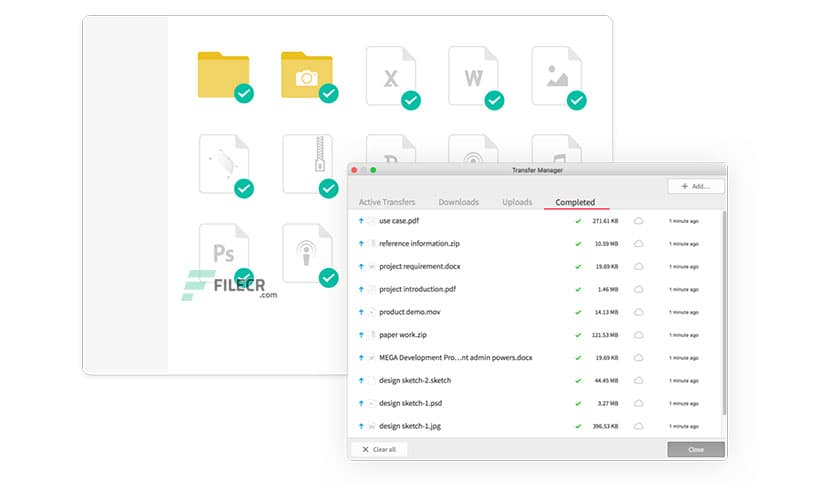Click the Add... button

click(x=696, y=186)
